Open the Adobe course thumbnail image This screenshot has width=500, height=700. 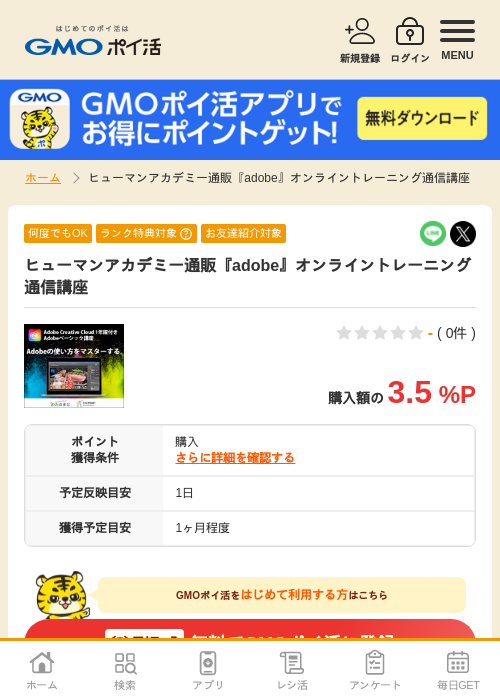tap(74, 366)
